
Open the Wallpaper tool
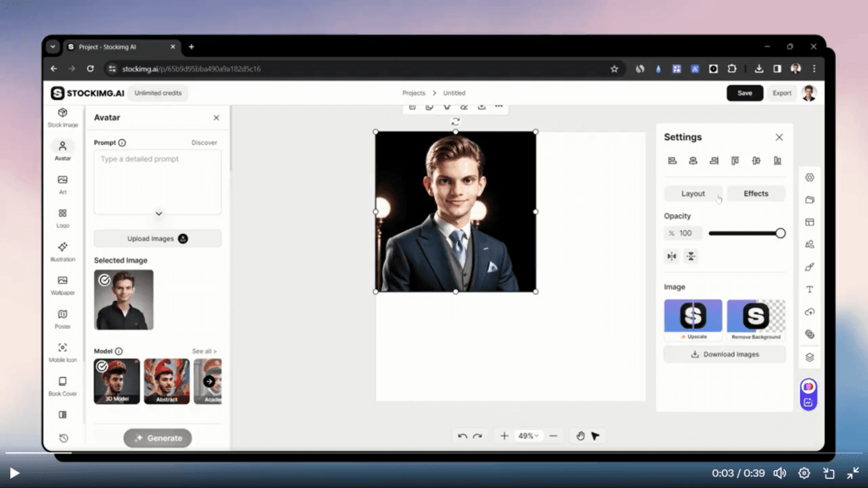click(63, 286)
